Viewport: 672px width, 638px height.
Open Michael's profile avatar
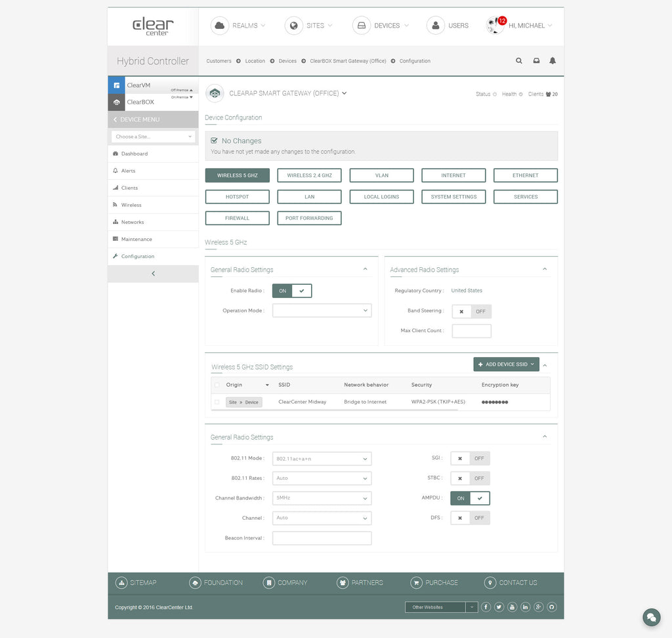pyautogui.click(x=495, y=26)
